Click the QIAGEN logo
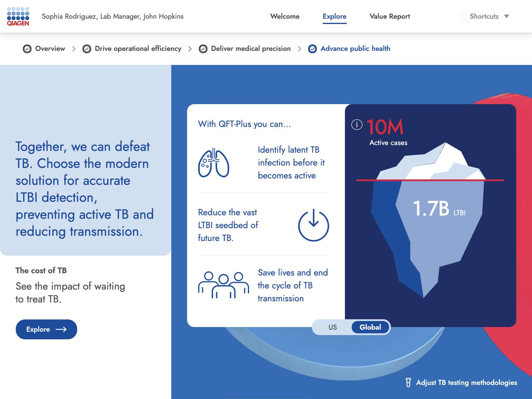The height and width of the screenshot is (399, 532). click(x=18, y=16)
